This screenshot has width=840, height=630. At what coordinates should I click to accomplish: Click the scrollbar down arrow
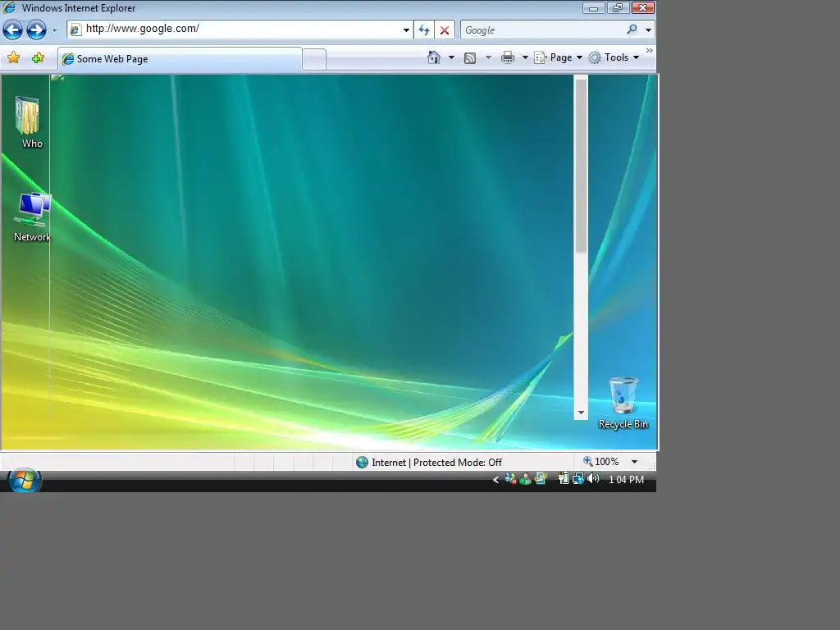click(x=581, y=413)
